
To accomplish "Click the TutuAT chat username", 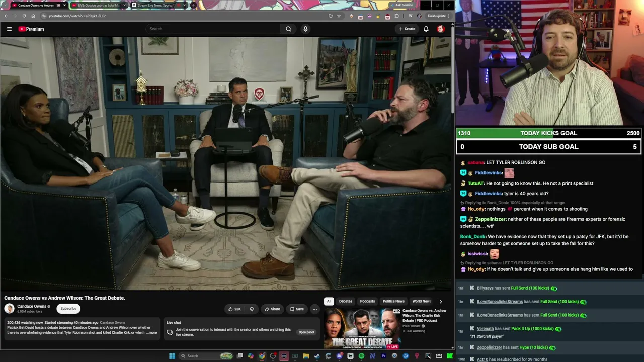I will (x=476, y=183).
